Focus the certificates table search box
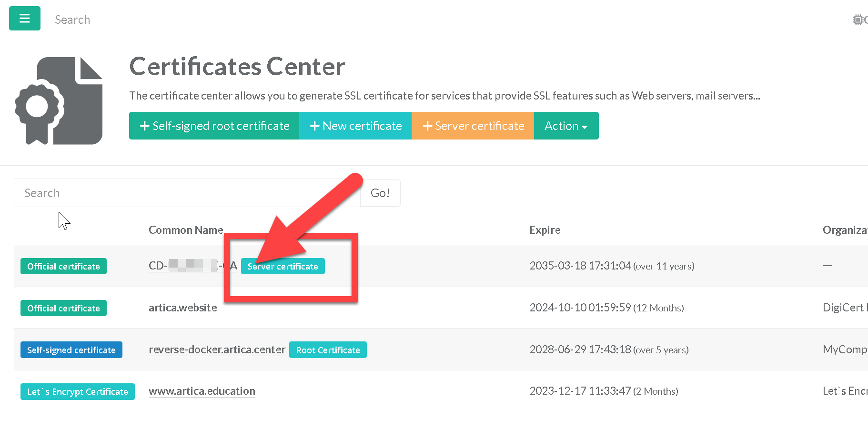868x429 pixels. pyautogui.click(x=187, y=193)
